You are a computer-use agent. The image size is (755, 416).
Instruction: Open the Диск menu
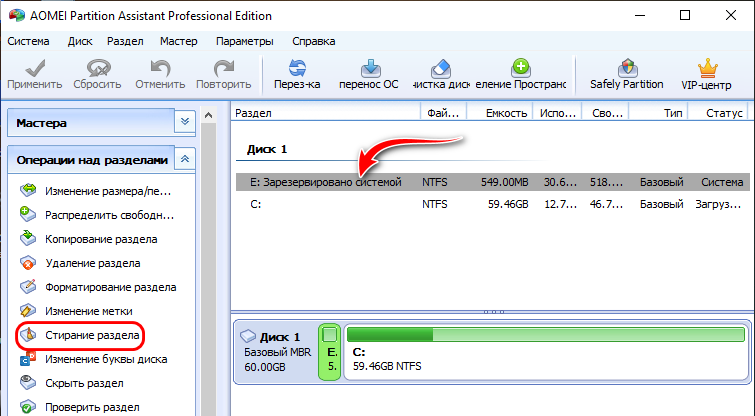pos(80,41)
